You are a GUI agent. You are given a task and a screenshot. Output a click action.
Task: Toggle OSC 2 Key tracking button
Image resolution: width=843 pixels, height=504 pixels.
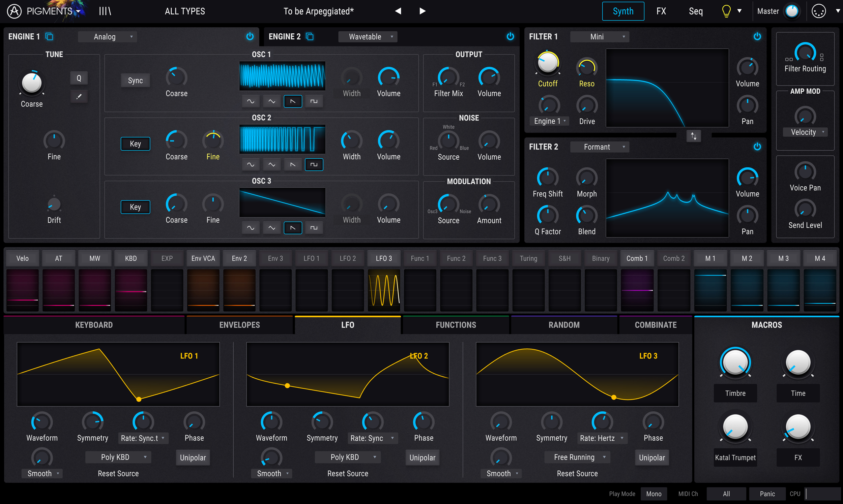135,144
